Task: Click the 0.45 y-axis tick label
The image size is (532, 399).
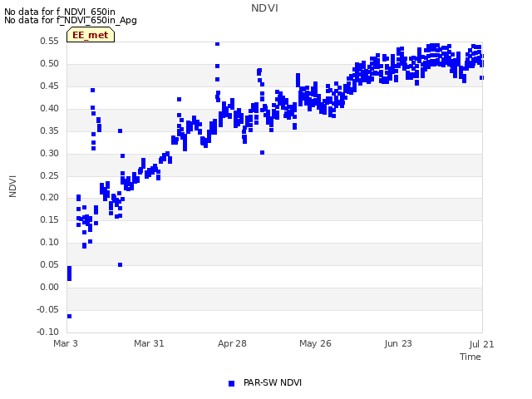Action: (49, 86)
